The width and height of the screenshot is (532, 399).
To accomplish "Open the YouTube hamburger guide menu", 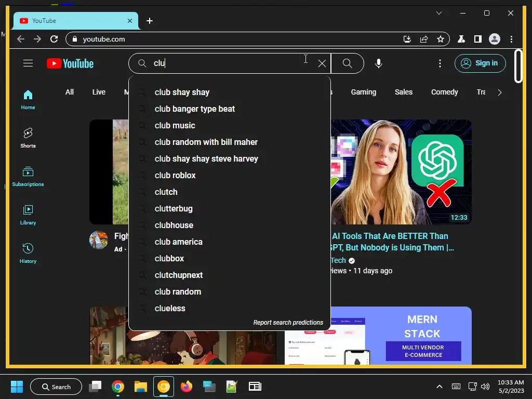I will click(28, 63).
